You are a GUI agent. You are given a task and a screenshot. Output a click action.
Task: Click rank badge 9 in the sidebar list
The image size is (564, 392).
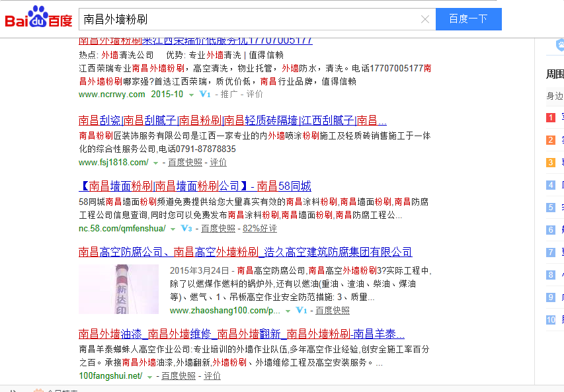pos(551,297)
